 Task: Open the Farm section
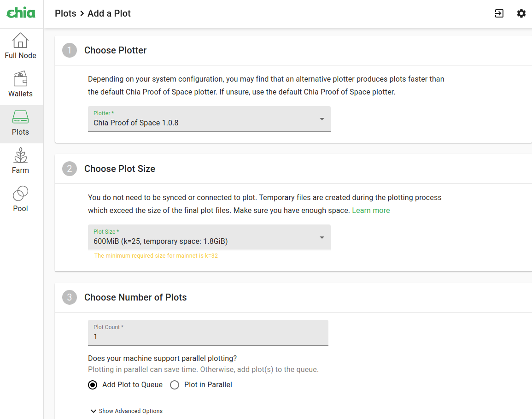pos(20,161)
